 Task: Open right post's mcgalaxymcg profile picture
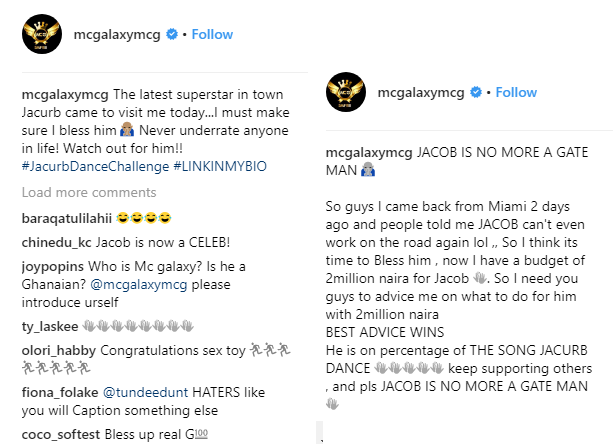tap(344, 93)
